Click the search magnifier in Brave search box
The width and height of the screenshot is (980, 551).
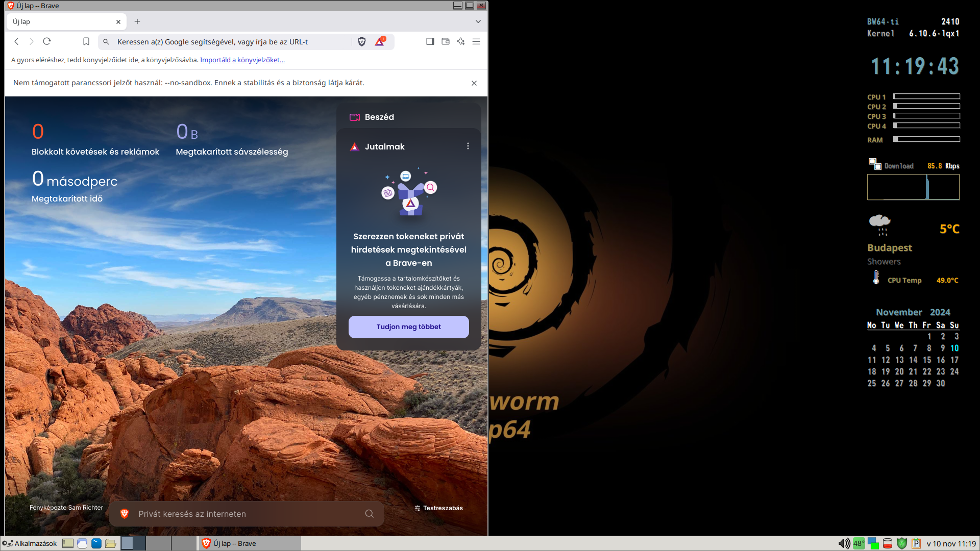pyautogui.click(x=370, y=514)
